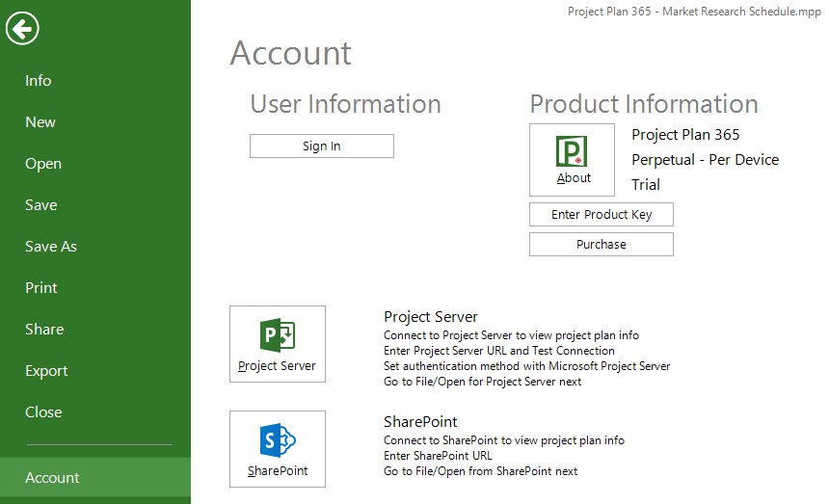Click the large 'Account' page title
Image resolution: width=829 pixels, height=504 pixels.
[290, 53]
